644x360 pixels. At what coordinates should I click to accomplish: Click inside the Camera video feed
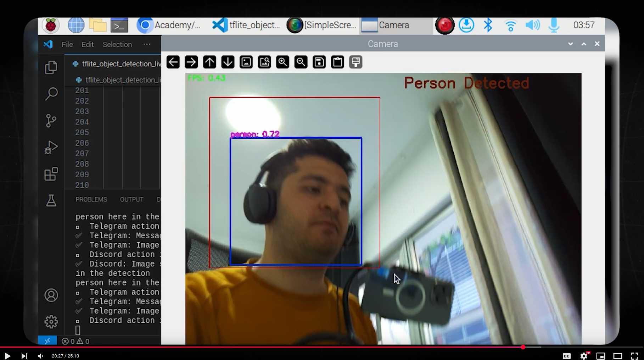(x=383, y=209)
